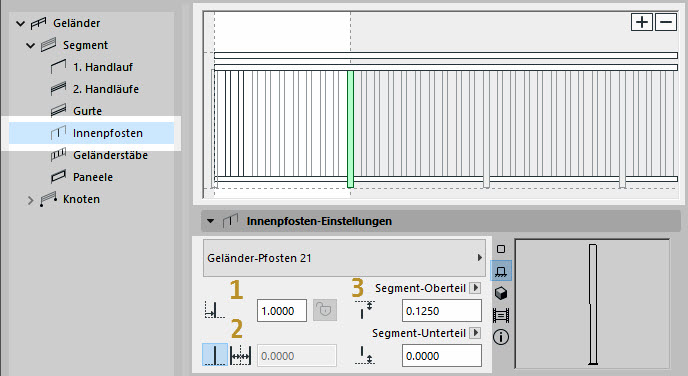Zoom in the railing preview with plus button
This screenshot has width=688, height=376.
642,22
